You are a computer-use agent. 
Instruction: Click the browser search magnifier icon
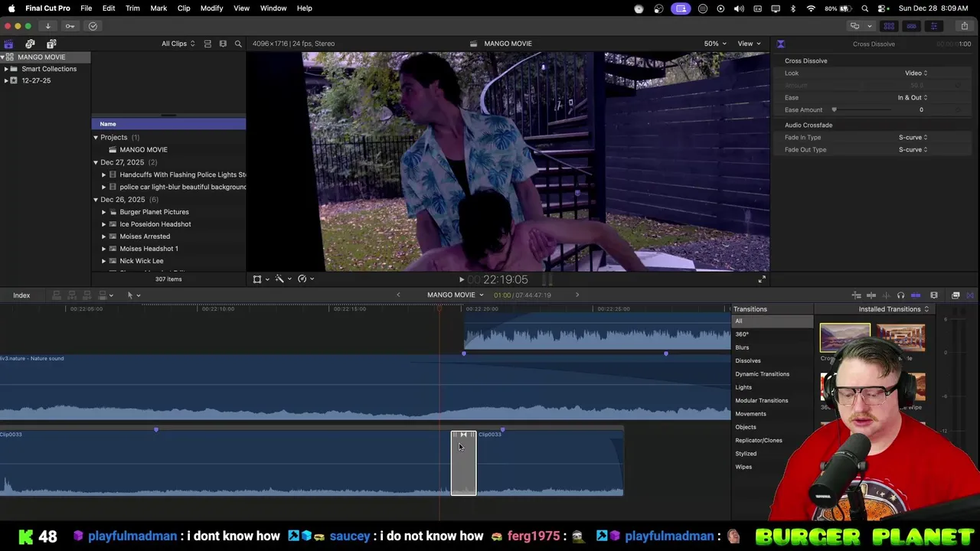click(238, 44)
